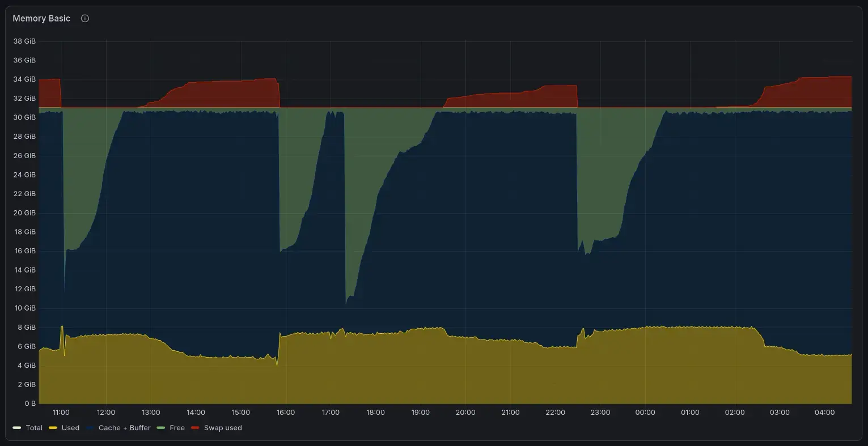This screenshot has width=868, height=446.
Task: Click the 16:00 time axis label
Action: [x=286, y=413]
